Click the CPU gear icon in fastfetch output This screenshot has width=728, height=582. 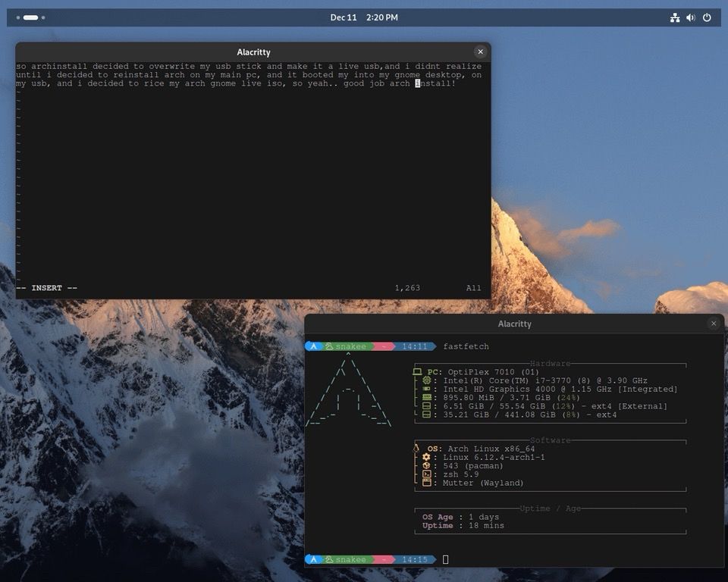pos(425,380)
